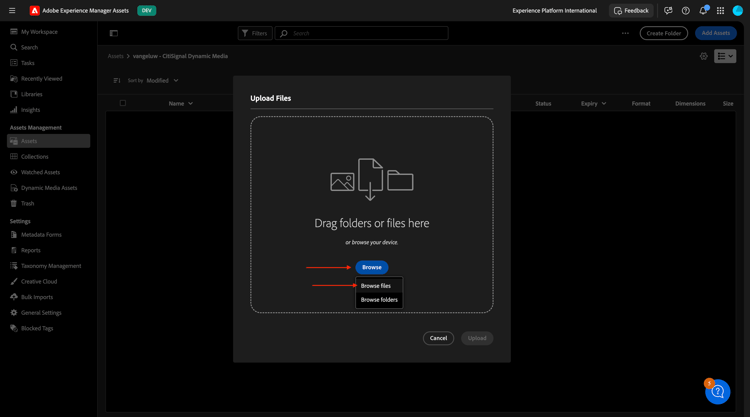This screenshot has width=750, height=417.
Task: Click the Upload button
Action: pos(477,338)
